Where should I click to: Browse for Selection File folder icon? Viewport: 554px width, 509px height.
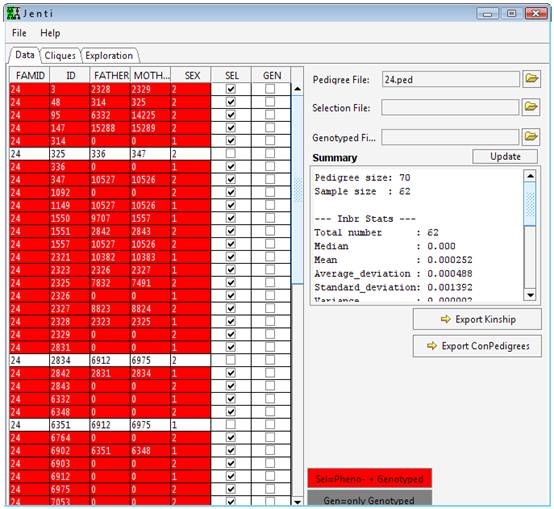point(531,107)
